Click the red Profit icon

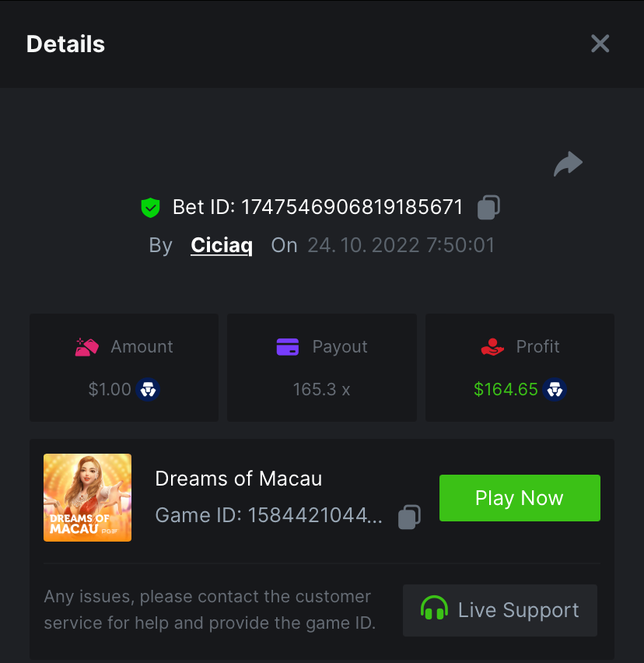point(493,347)
